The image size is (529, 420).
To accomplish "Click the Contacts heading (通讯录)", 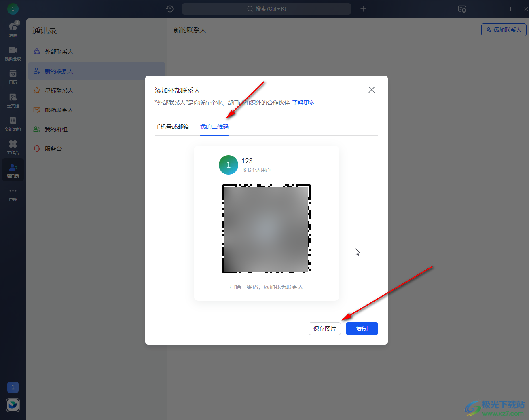I will (44, 31).
